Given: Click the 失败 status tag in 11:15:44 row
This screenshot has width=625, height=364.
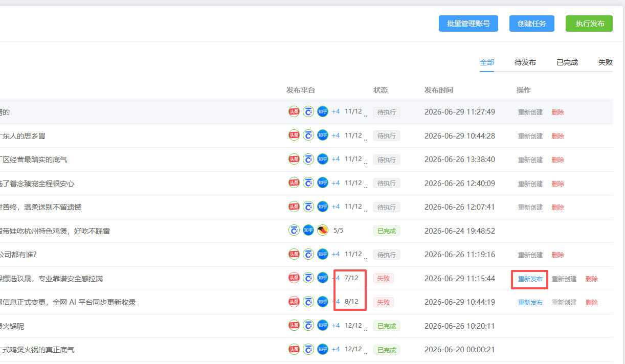Looking at the screenshot, I should pos(384,278).
